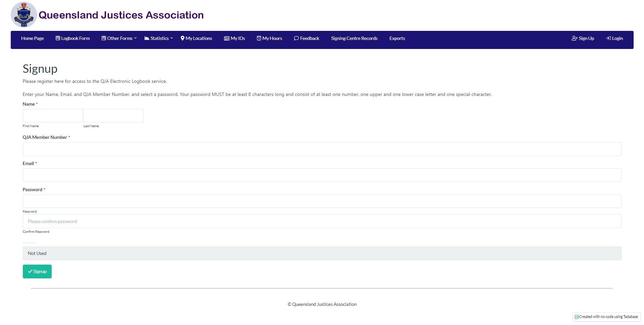The image size is (644, 325).
Task: Click the My Hours clock icon
Action: pyautogui.click(x=259, y=38)
